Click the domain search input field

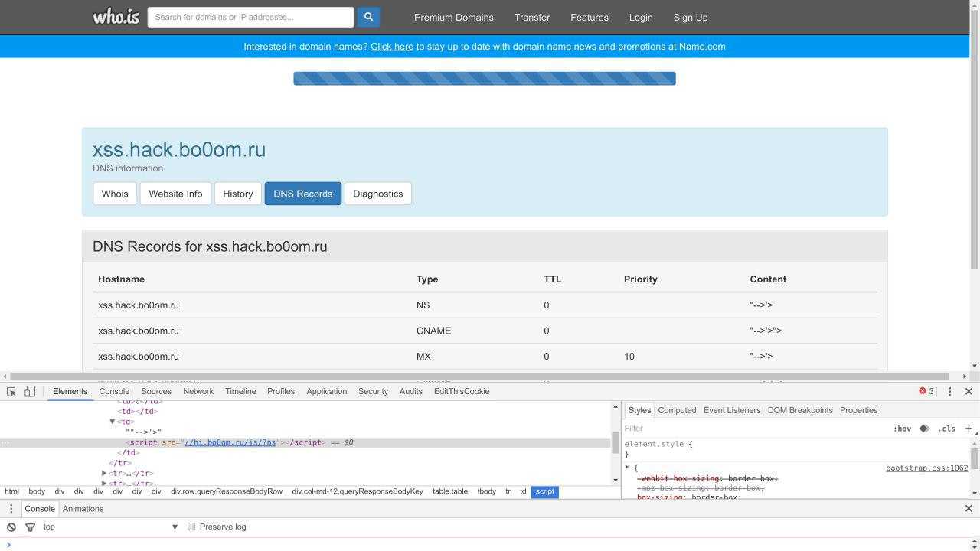tap(250, 17)
